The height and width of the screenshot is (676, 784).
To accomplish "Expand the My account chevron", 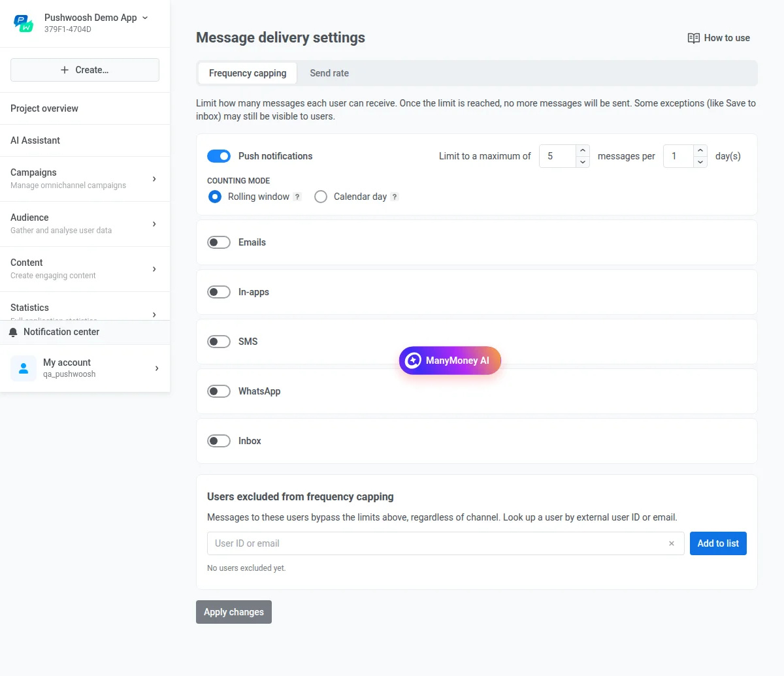I will pyautogui.click(x=157, y=368).
